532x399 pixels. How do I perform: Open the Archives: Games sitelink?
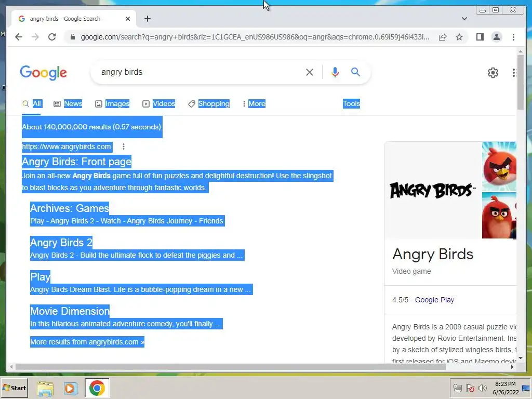click(70, 208)
